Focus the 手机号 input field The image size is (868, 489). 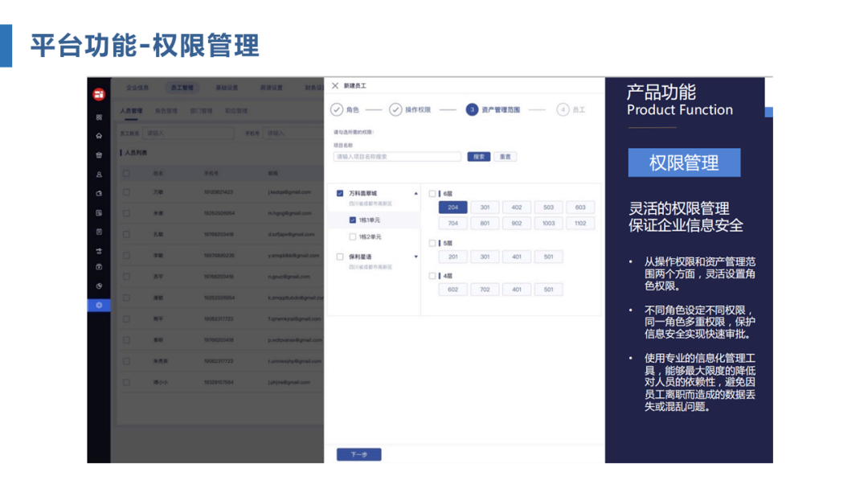(x=294, y=133)
